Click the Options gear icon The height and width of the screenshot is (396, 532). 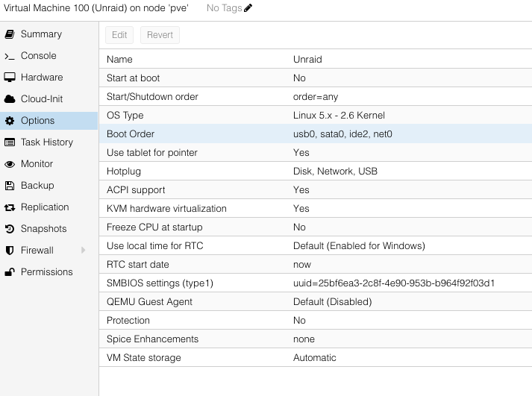[10, 121]
